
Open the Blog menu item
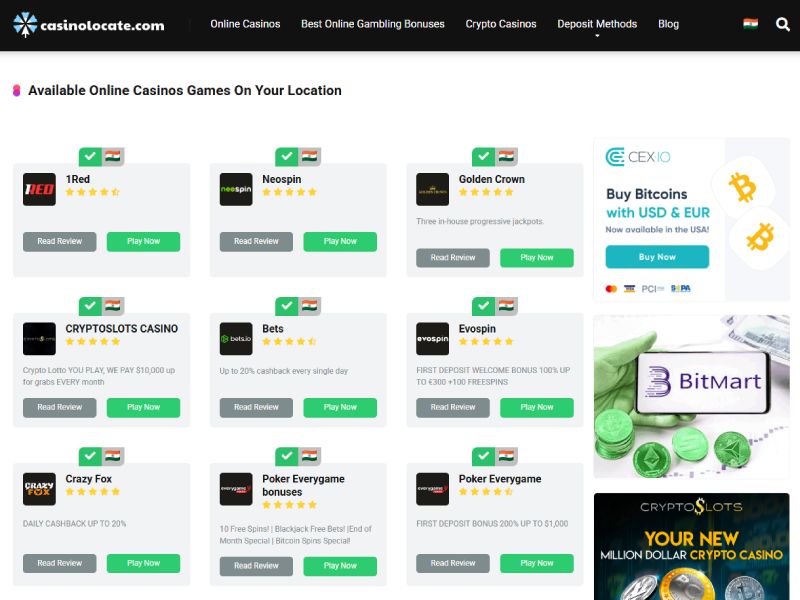(x=668, y=24)
